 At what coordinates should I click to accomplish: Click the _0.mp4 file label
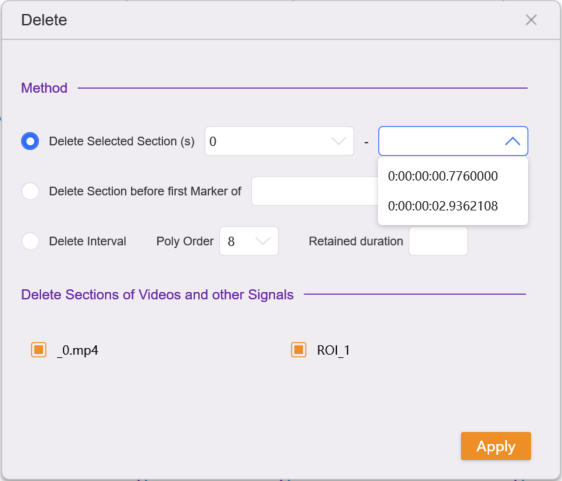(77, 350)
